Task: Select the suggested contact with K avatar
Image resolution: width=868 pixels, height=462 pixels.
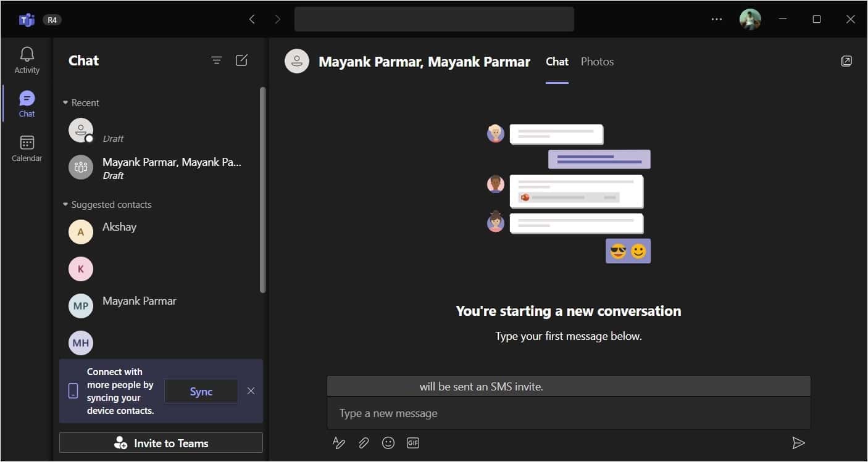Action: [160, 269]
